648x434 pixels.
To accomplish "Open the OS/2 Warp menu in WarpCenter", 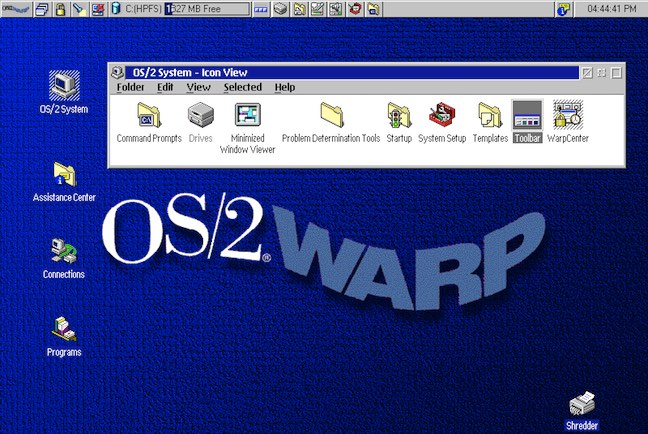I will 16,9.
